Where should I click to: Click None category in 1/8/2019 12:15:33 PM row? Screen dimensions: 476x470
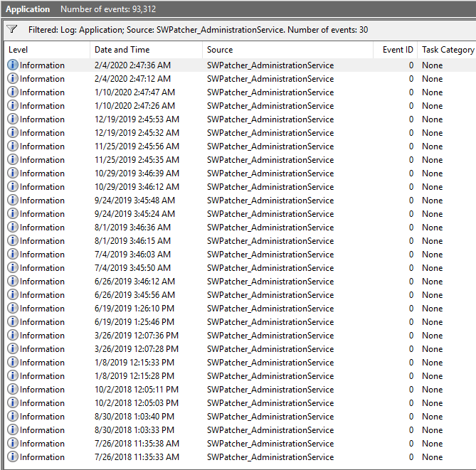point(433,363)
